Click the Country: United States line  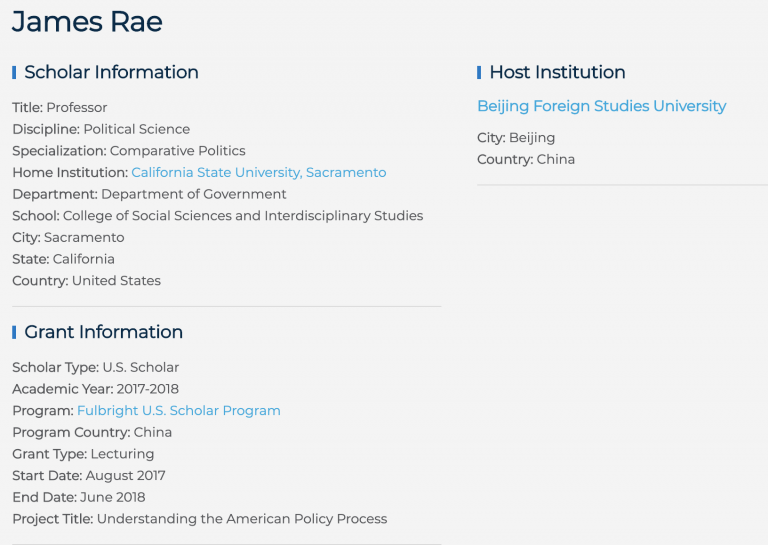(x=86, y=281)
